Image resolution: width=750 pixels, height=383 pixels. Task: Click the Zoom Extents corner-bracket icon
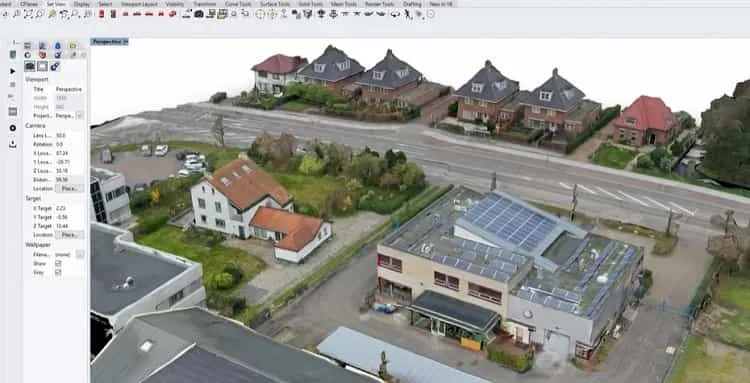coord(28,14)
